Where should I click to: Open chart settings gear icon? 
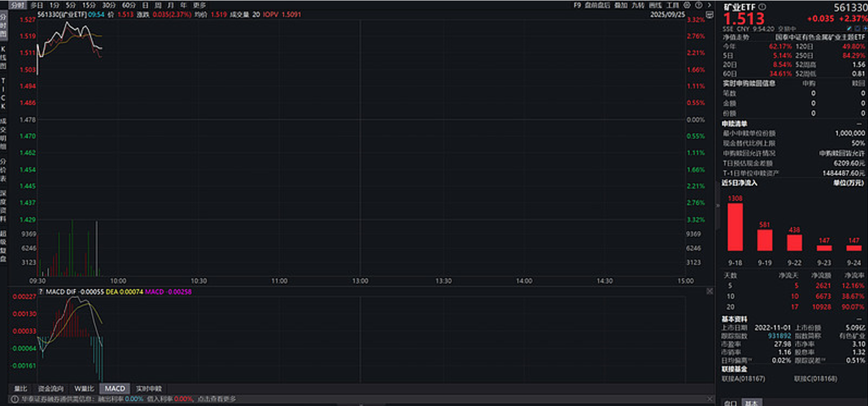point(687,5)
